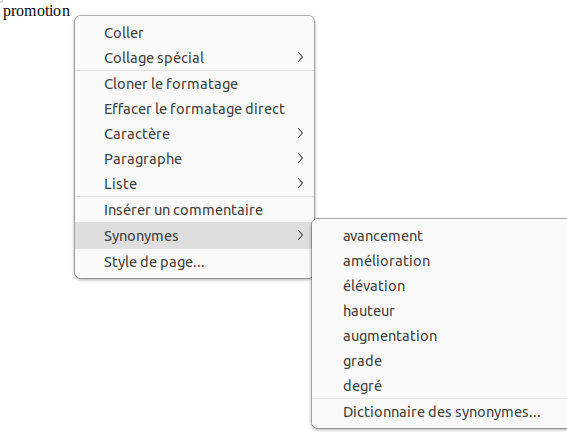
Task: Pick the synonym augmentation
Action: [x=440, y=336]
